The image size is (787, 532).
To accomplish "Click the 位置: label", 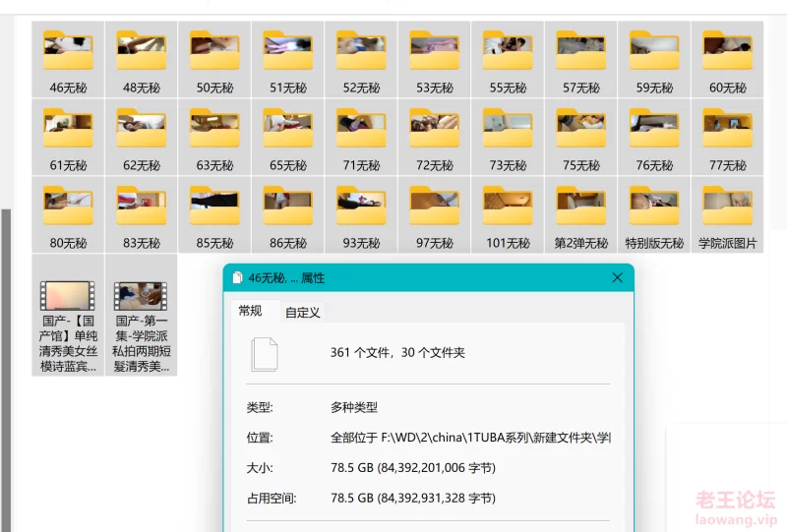I will tap(260, 438).
